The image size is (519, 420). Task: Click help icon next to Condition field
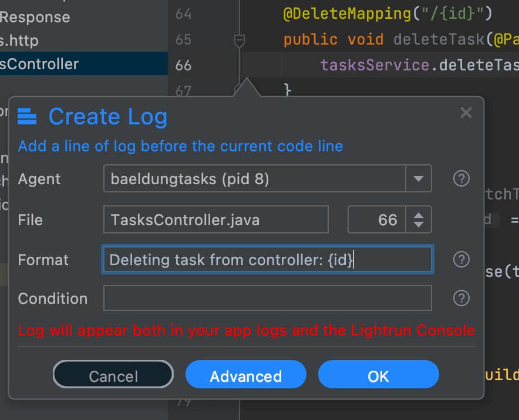pyautogui.click(x=461, y=298)
